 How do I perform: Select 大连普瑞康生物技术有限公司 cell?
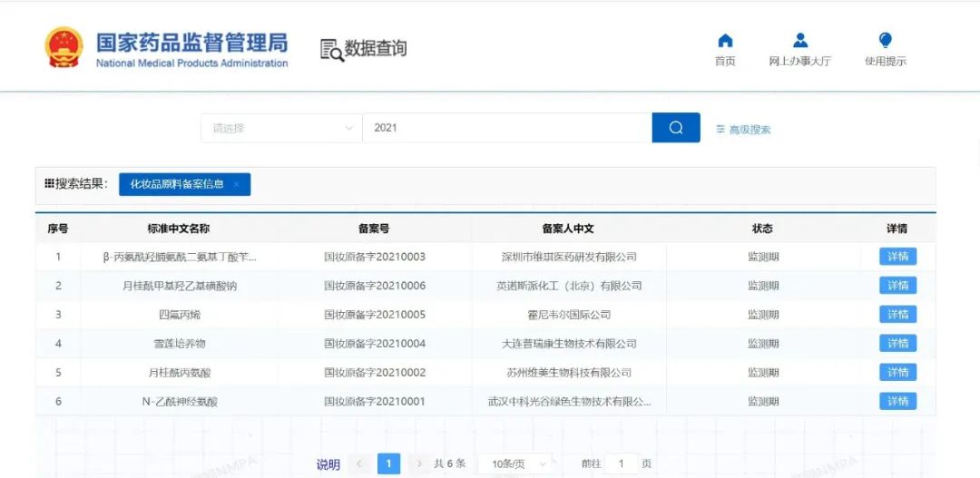[x=569, y=344]
